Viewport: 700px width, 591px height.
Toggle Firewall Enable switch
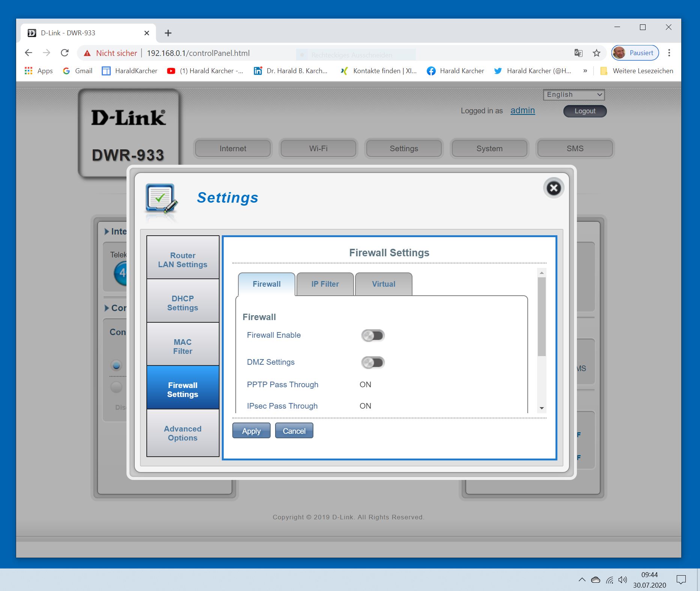click(x=373, y=335)
